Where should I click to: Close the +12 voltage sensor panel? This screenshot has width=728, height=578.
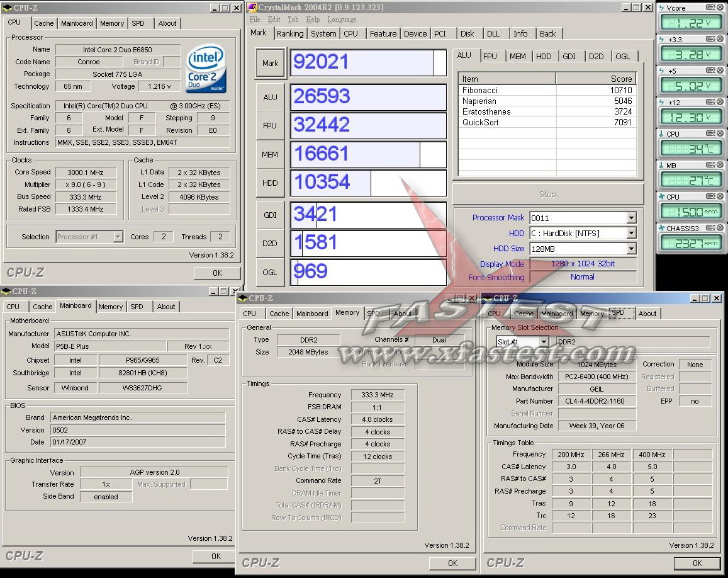coord(720,102)
